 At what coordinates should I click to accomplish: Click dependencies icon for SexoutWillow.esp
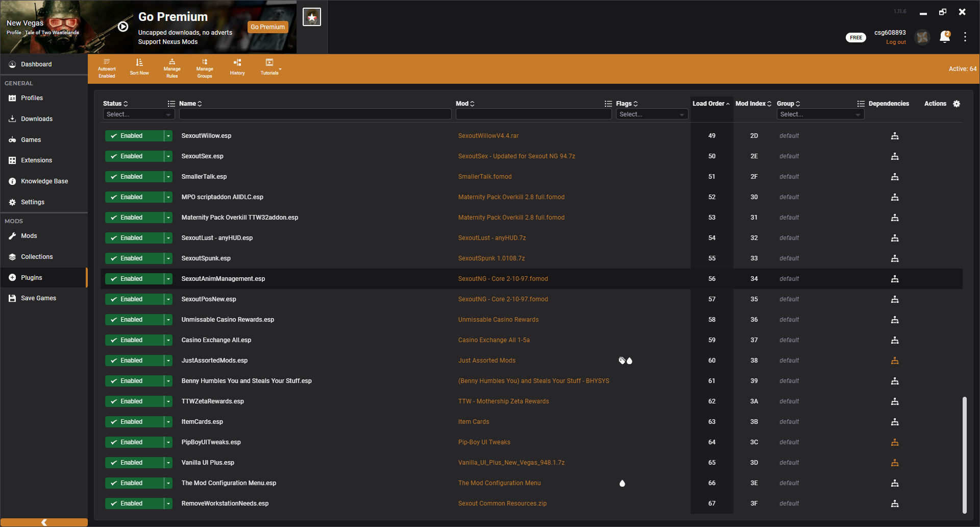click(x=895, y=136)
